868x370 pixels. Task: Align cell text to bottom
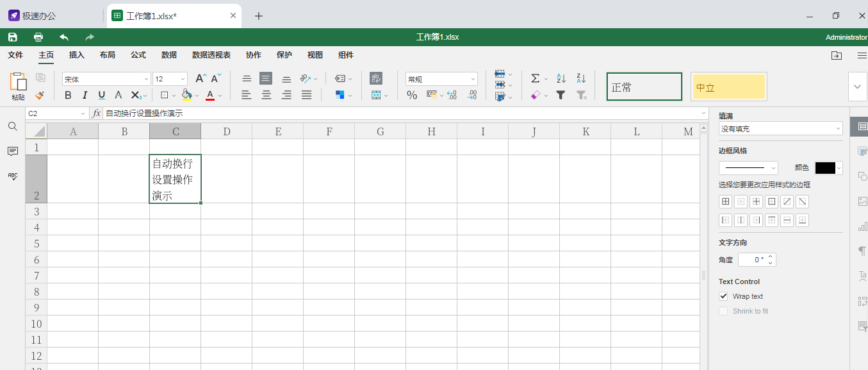click(286, 78)
